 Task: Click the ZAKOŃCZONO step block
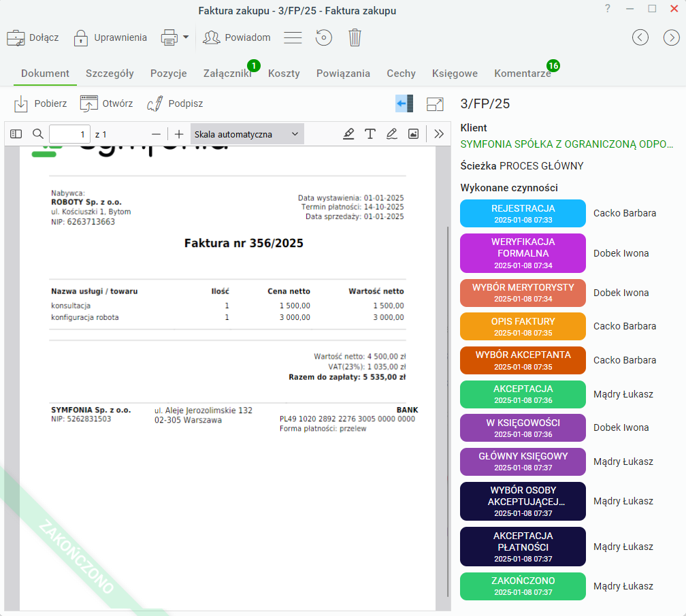click(523, 586)
